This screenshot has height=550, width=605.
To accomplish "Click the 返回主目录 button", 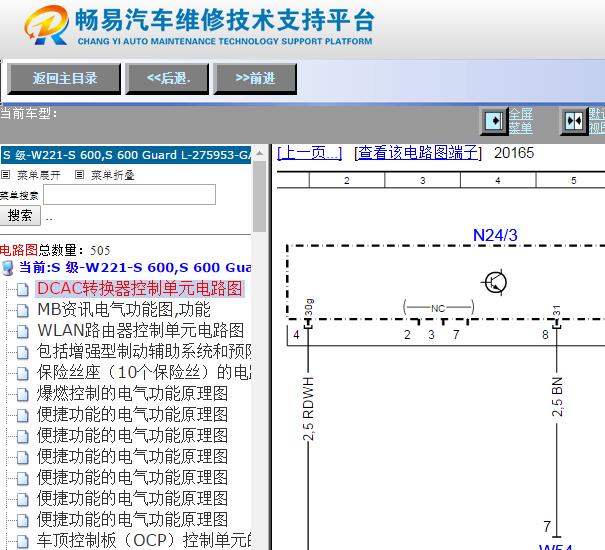I will (x=64, y=79).
